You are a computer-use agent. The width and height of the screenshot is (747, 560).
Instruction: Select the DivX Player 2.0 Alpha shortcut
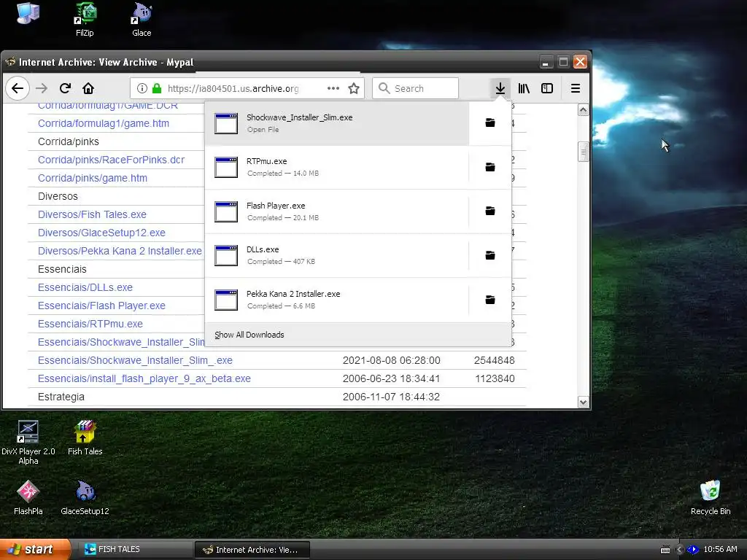pos(28,443)
